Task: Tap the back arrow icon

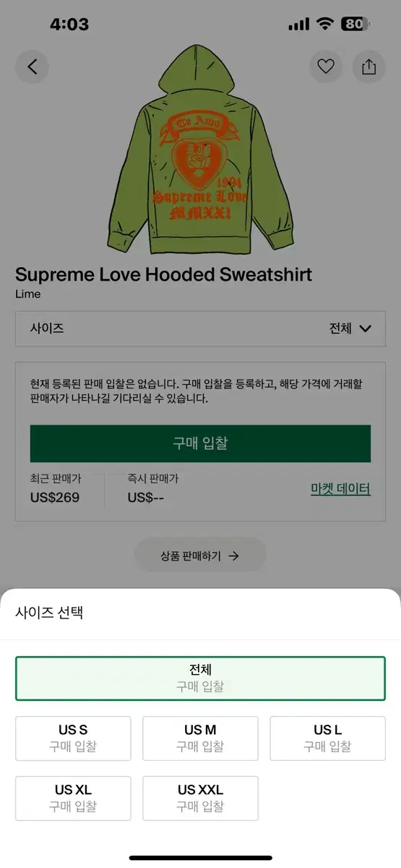Action: click(32, 67)
